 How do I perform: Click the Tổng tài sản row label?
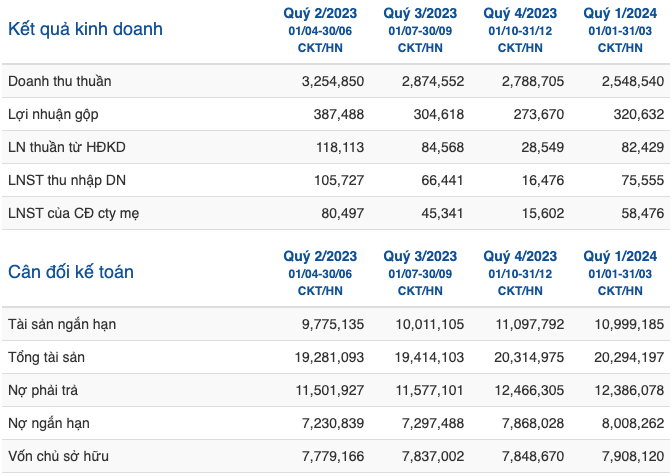pos(46,357)
